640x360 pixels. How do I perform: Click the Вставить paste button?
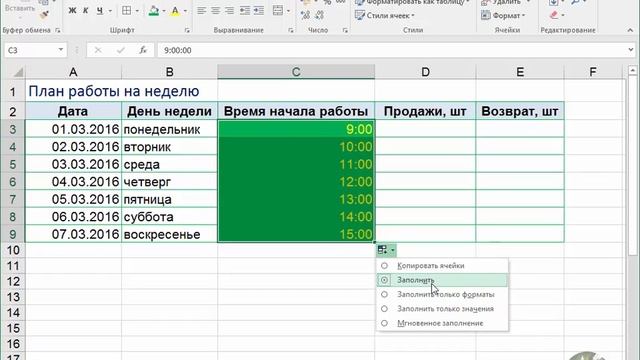[20, 8]
